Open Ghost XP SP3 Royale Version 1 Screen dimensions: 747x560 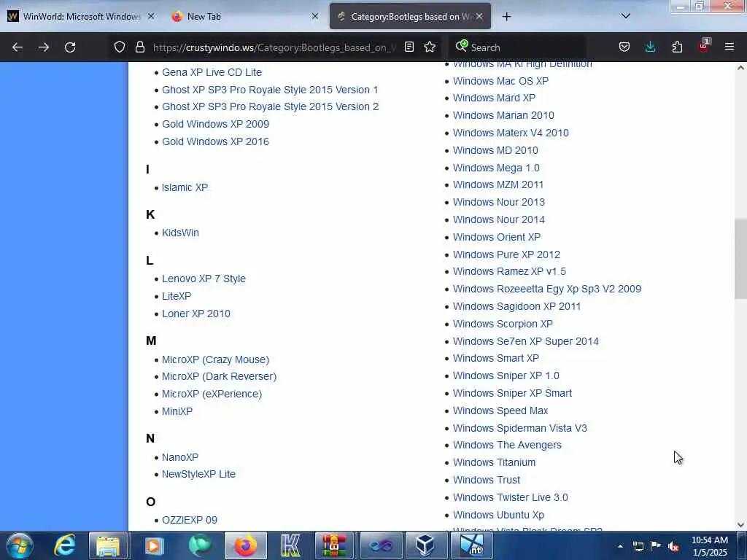pos(270,90)
